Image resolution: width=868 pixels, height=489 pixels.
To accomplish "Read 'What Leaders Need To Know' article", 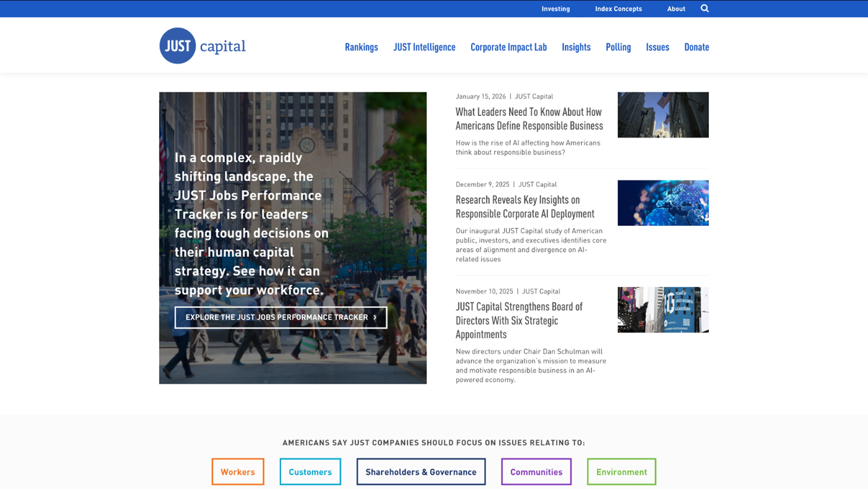I will (x=529, y=119).
